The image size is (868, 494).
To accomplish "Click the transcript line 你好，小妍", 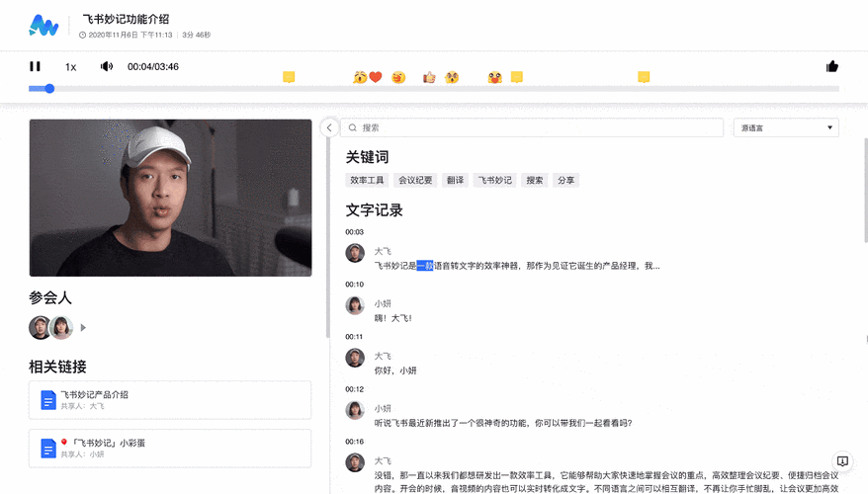I will point(395,370).
